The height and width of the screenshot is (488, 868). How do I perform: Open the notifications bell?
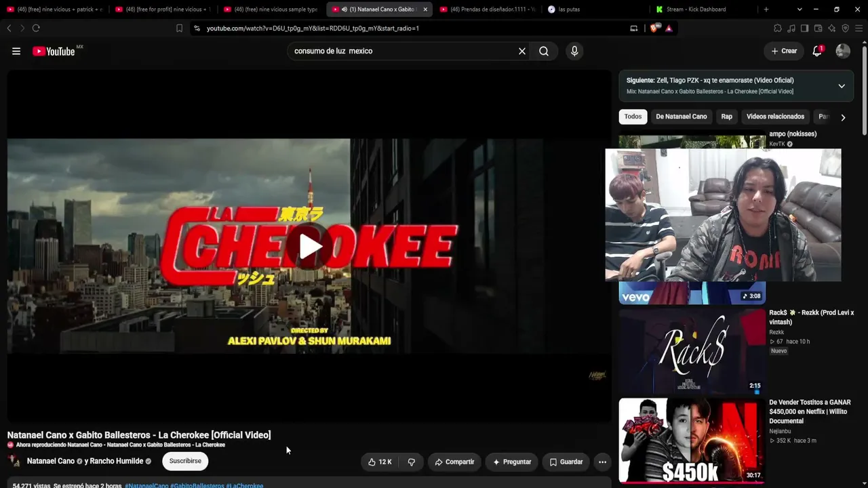point(817,51)
